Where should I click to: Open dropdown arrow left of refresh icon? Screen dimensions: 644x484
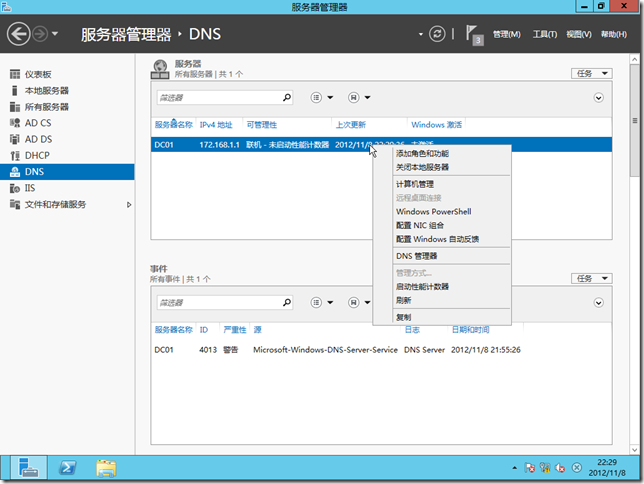click(x=421, y=34)
